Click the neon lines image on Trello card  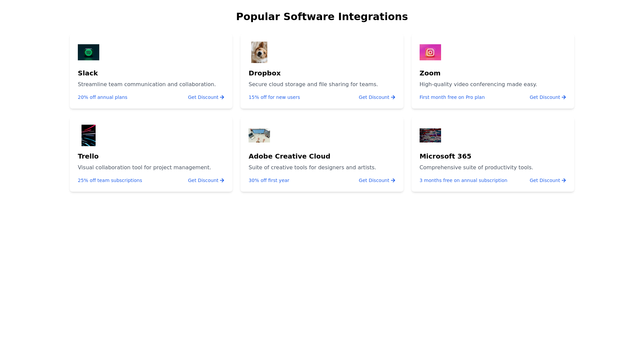(89, 135)
